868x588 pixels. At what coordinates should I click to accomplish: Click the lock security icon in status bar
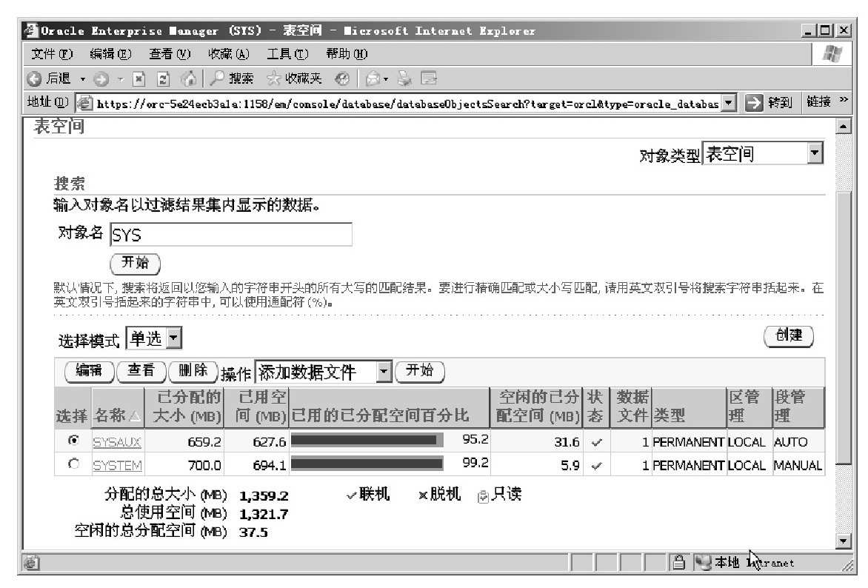click(x=678, y=563)
